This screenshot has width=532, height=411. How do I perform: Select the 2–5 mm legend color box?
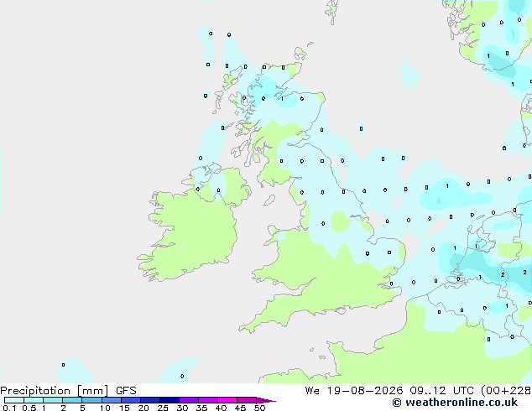coord(72,400)
